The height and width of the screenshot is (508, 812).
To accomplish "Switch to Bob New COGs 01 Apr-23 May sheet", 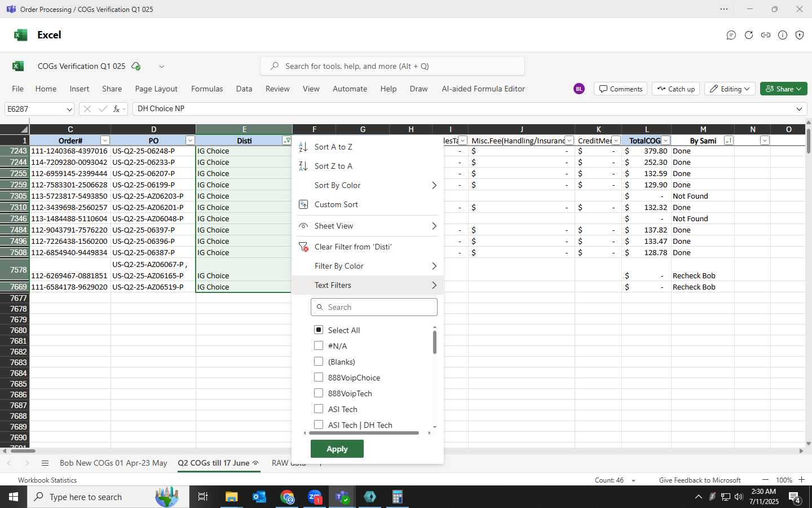I will (x=113, y=463).
